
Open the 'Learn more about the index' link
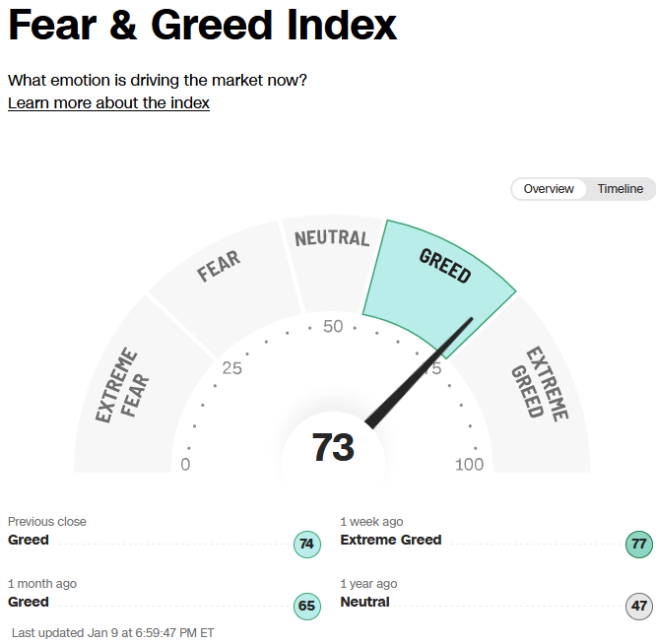[x=108, y=102]
